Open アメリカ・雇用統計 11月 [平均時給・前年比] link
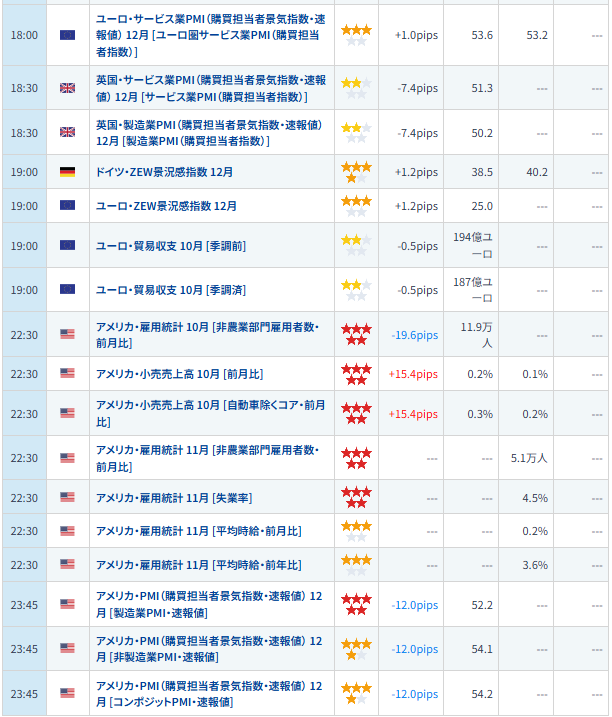 198,565
